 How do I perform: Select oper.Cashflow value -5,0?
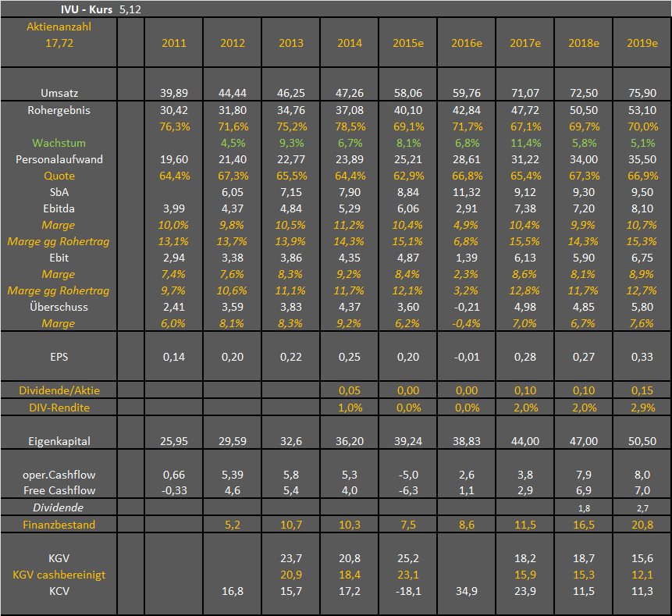pos(408,475)
